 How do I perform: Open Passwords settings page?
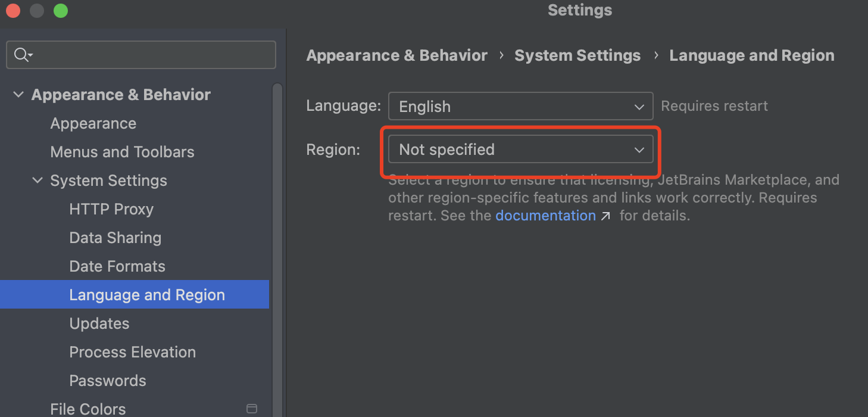[108, 381]
